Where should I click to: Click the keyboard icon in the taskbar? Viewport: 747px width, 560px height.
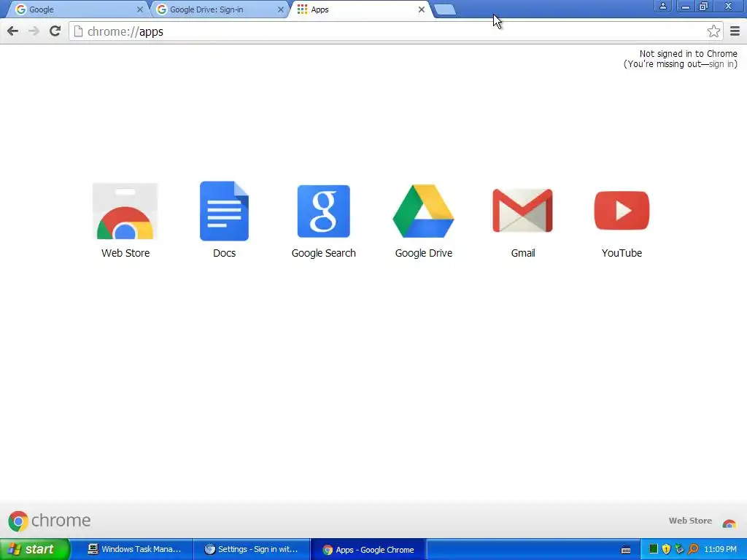(626, 550)
